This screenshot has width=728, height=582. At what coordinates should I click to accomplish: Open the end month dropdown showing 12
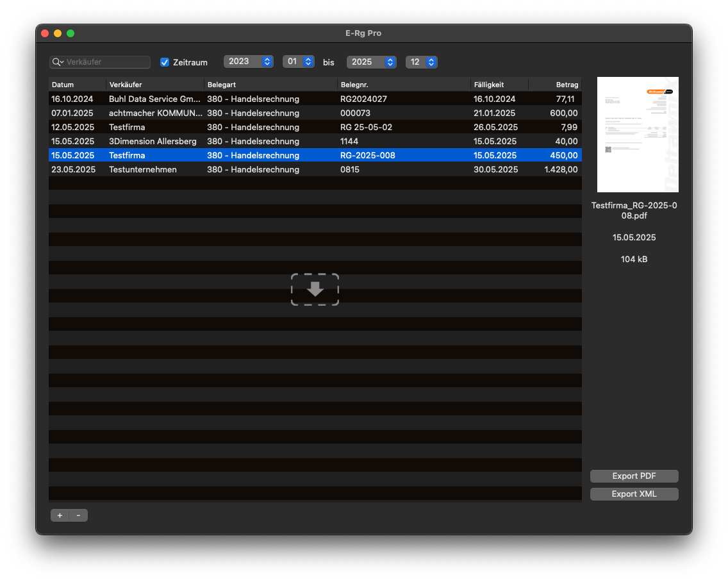click(422, 62)
